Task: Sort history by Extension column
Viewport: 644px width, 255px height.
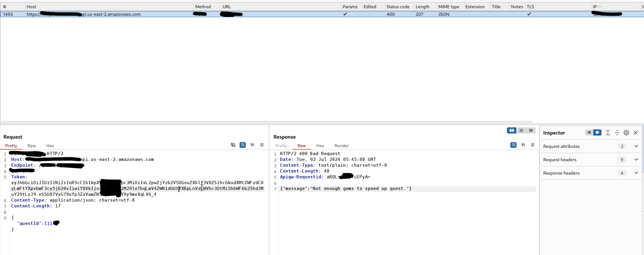Action: point(477,7)
